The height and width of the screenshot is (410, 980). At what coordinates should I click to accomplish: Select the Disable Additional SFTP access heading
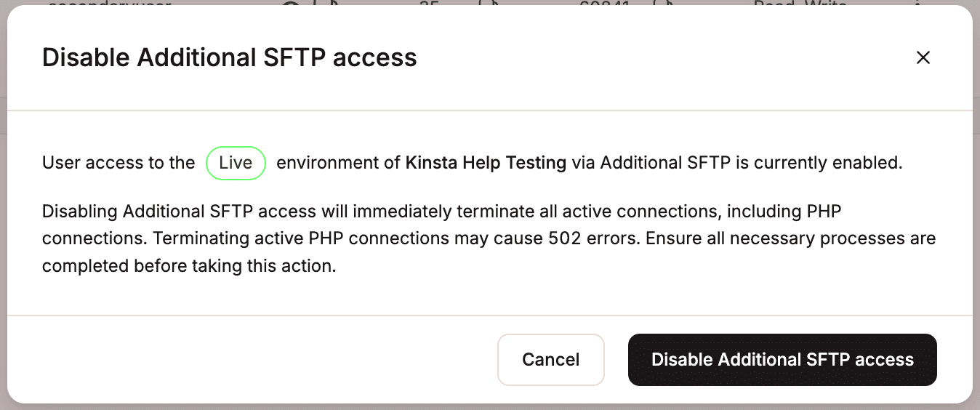pyautogui.click(x=230, y=57)
